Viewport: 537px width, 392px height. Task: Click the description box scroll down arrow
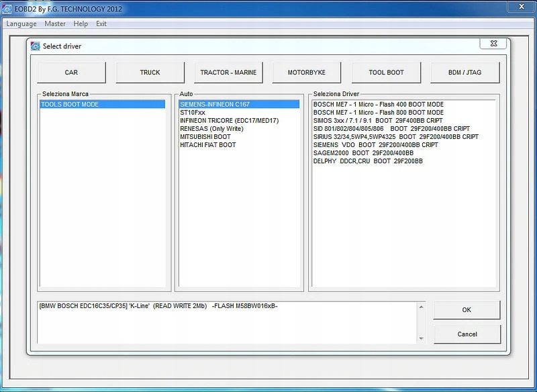tap(422, 338)
